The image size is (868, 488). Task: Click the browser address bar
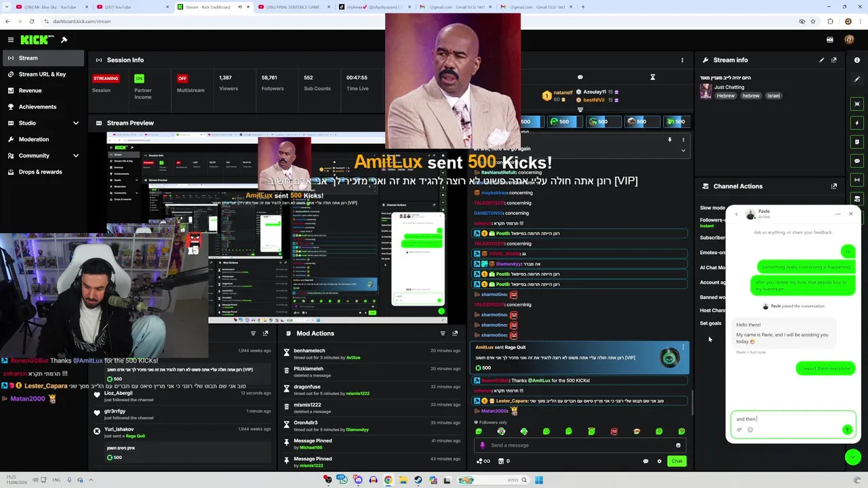click(407, 21)
